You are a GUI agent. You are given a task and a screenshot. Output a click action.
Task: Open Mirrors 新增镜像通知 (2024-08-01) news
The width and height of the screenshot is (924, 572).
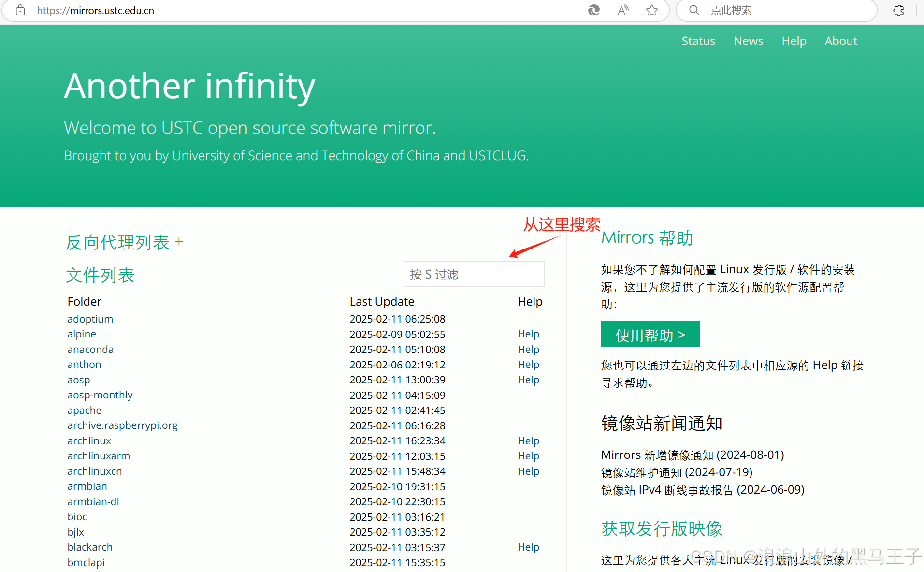click(693, 455)
